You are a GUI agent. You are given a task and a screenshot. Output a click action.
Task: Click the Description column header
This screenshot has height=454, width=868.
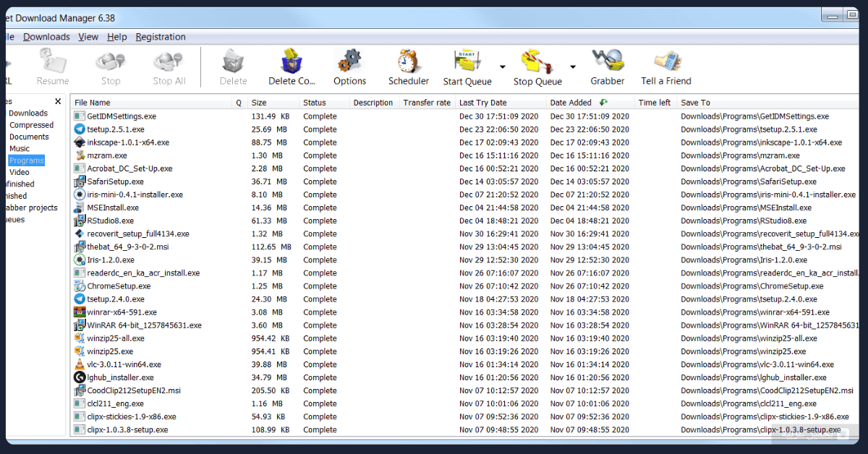point(373,103)
